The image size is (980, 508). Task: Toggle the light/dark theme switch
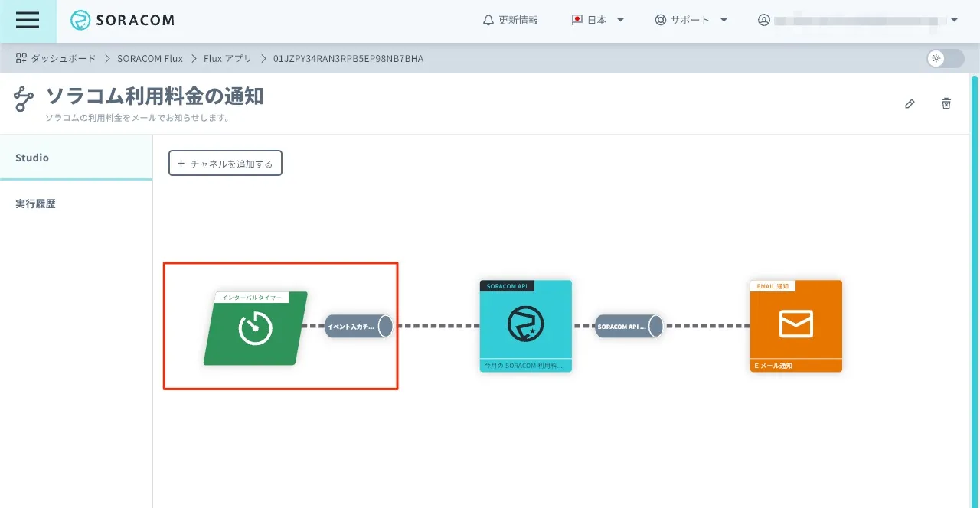[946, 59]
